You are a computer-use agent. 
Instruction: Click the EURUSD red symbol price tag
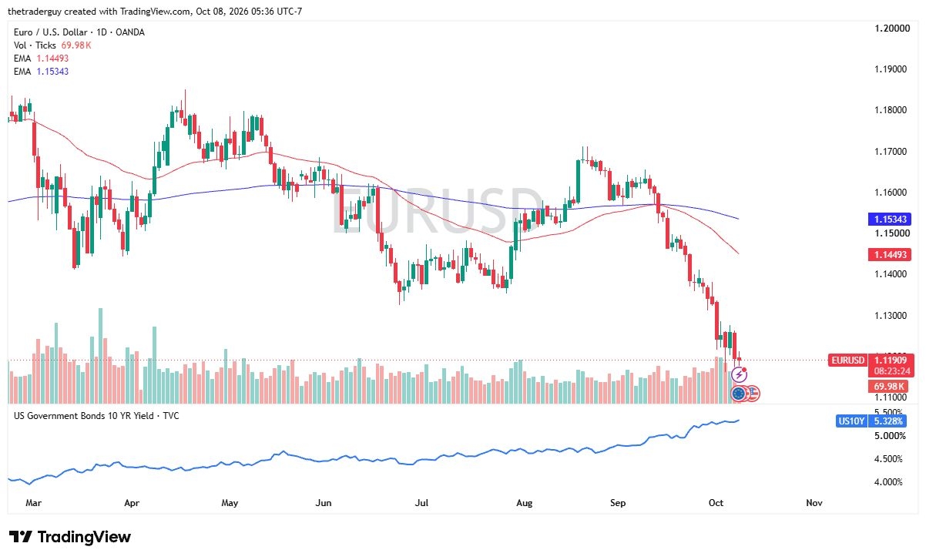(847, 360)
